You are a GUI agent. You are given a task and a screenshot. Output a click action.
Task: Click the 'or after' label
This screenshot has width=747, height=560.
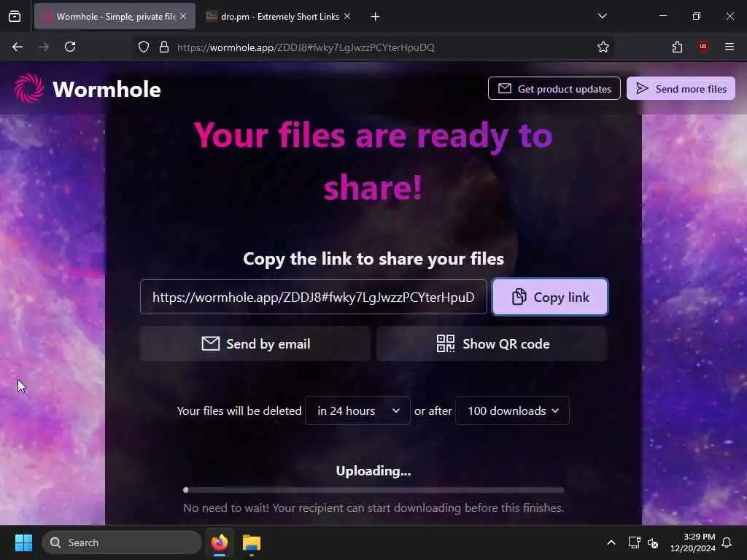(x=433, y=411)
